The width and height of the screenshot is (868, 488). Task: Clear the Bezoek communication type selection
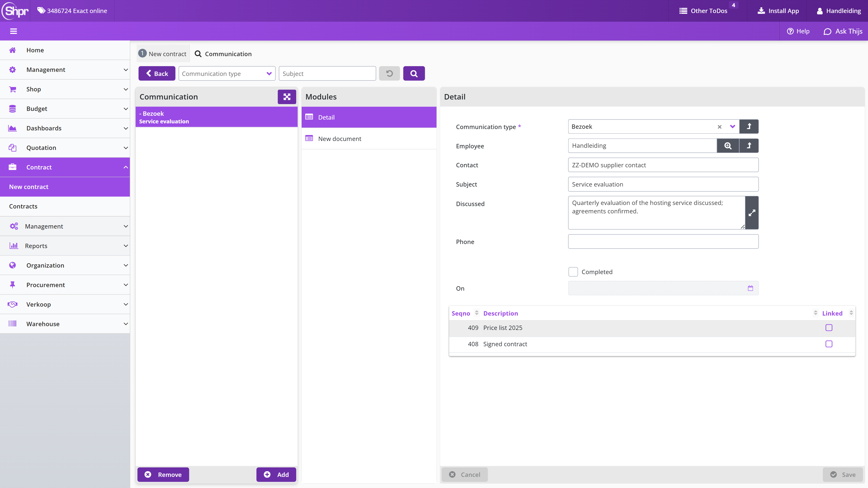point(719,127)
